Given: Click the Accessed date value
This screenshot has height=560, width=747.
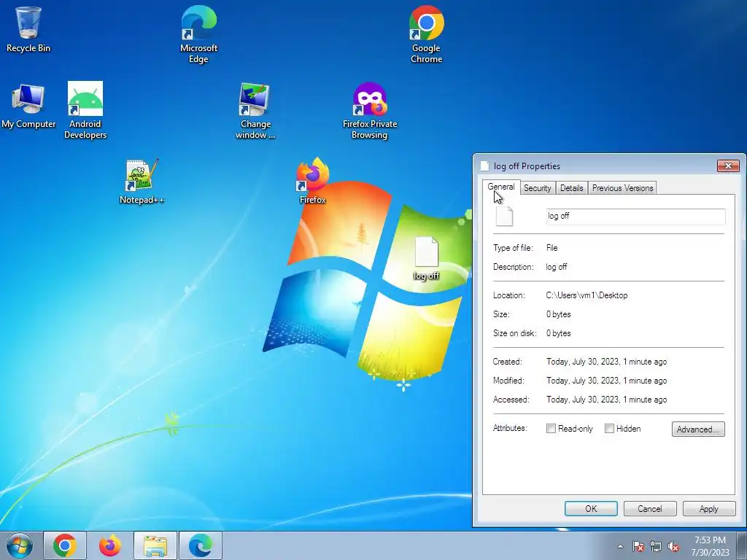Looking at the screenshot, I should (x=606, y=400).
